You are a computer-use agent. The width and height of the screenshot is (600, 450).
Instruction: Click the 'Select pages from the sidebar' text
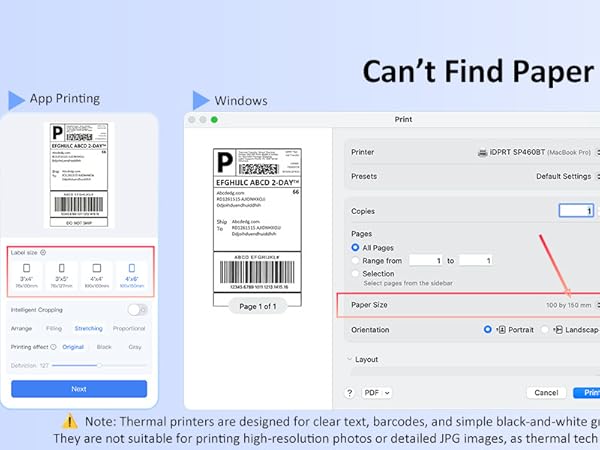click(x=408, y=283)
